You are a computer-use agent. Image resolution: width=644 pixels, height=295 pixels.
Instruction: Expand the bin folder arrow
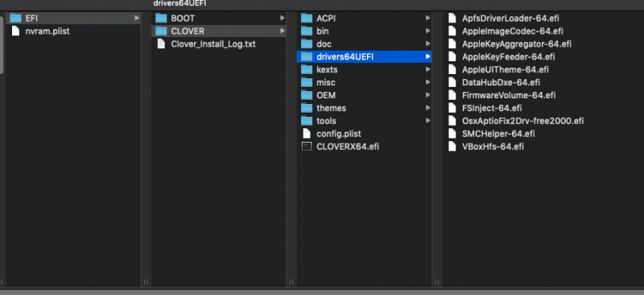pos(428,31)
